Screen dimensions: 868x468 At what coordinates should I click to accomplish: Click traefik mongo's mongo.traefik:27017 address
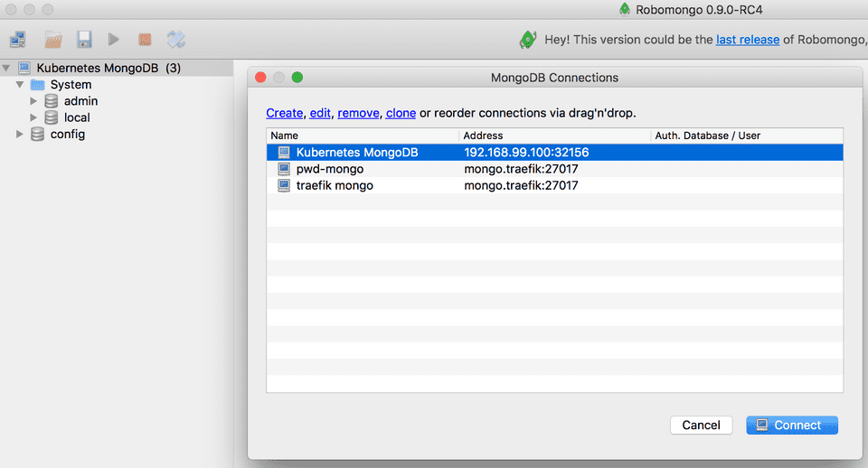click(x=521, y=185)
